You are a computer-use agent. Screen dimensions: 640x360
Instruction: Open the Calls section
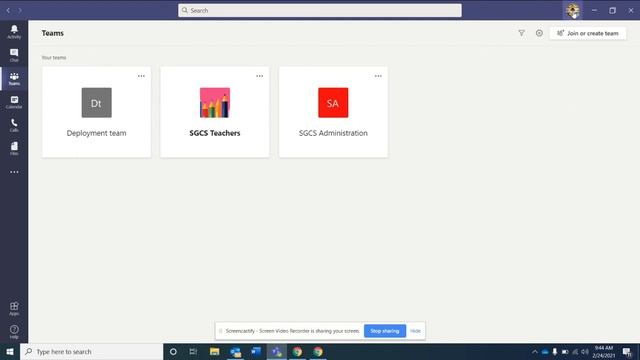[14, 125]
